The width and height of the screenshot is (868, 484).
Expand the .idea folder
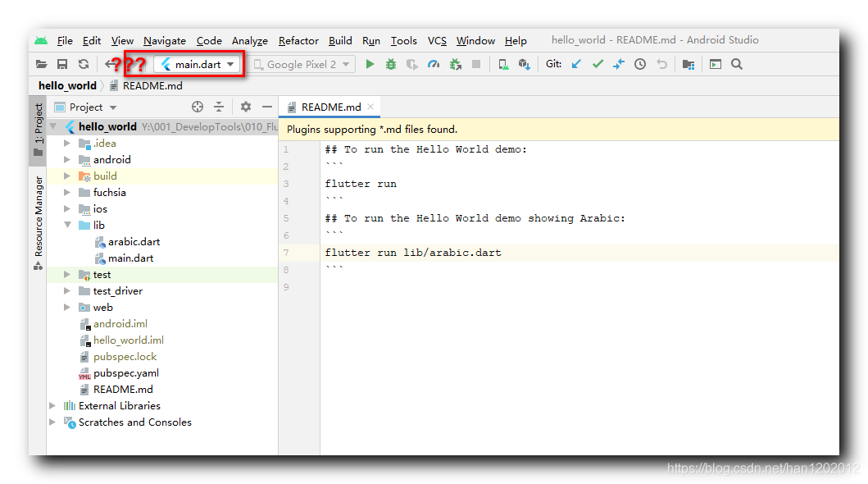click(67, 143)
